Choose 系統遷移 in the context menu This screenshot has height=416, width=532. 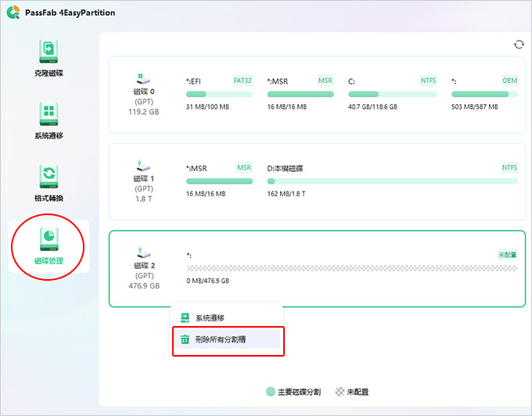coord(227,317)
